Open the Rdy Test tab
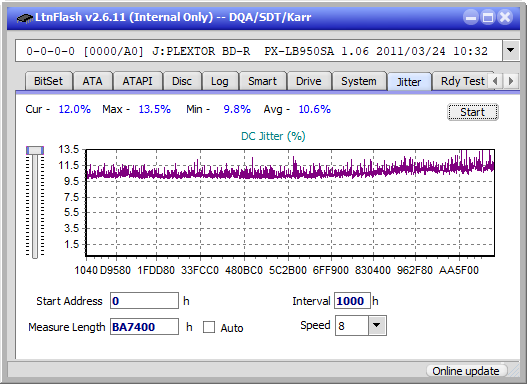The width and height of the screenshot is (527, 384). [x=462, y=81]
